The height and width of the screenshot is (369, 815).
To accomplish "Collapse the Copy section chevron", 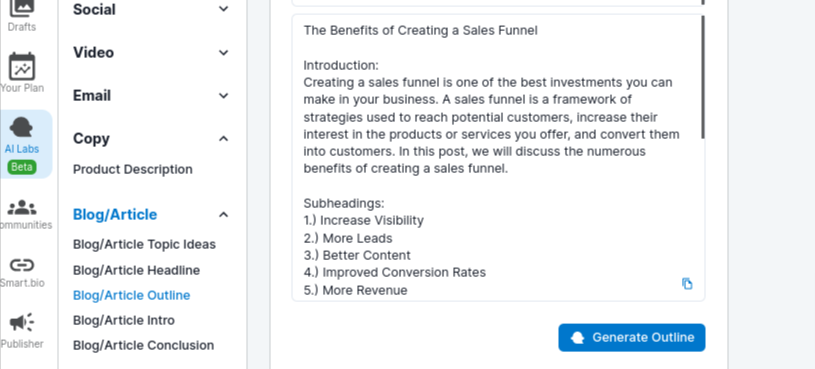I will pyautogui.click(x=224, y=138).
